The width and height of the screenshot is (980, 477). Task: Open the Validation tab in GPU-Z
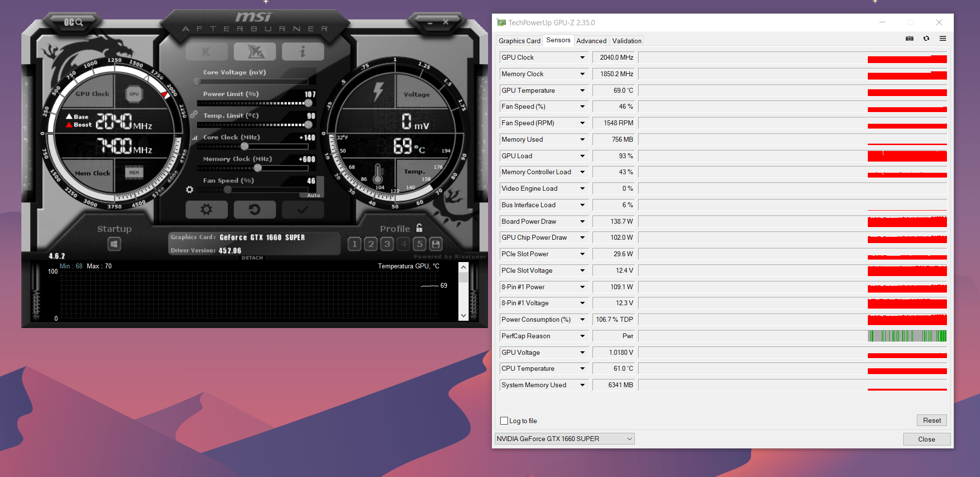pos(626,41)
